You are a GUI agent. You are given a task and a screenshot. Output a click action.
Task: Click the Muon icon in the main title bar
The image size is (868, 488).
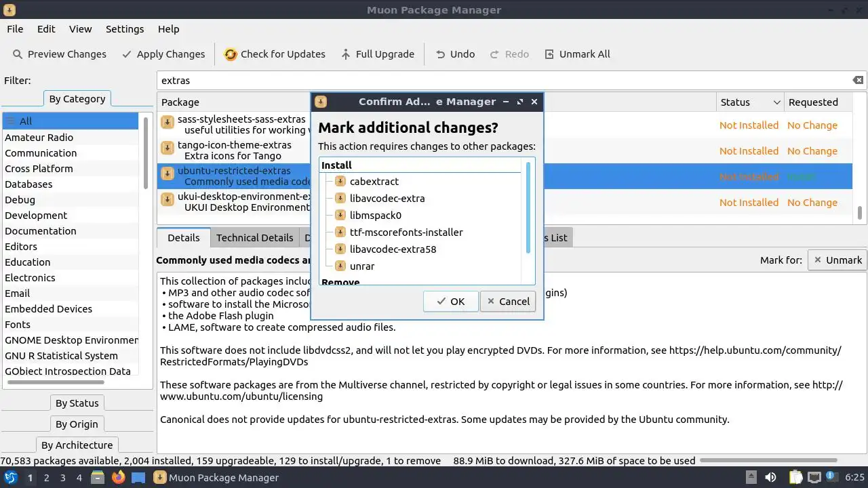(x=9, y=9)
